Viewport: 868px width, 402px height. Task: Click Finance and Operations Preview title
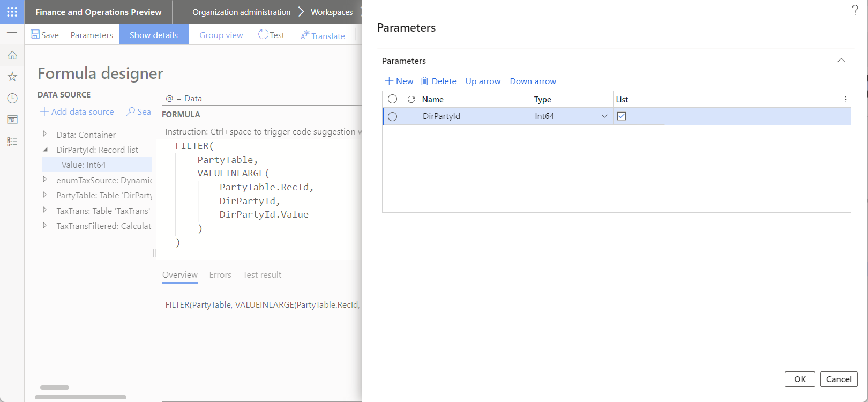[x=98, y=12]
